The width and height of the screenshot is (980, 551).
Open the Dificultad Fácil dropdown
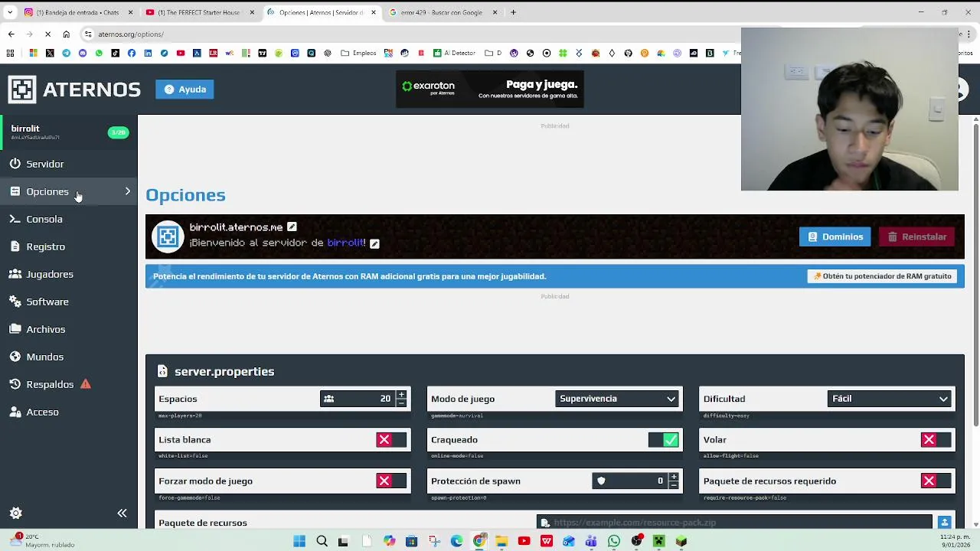tap(890, 399)
